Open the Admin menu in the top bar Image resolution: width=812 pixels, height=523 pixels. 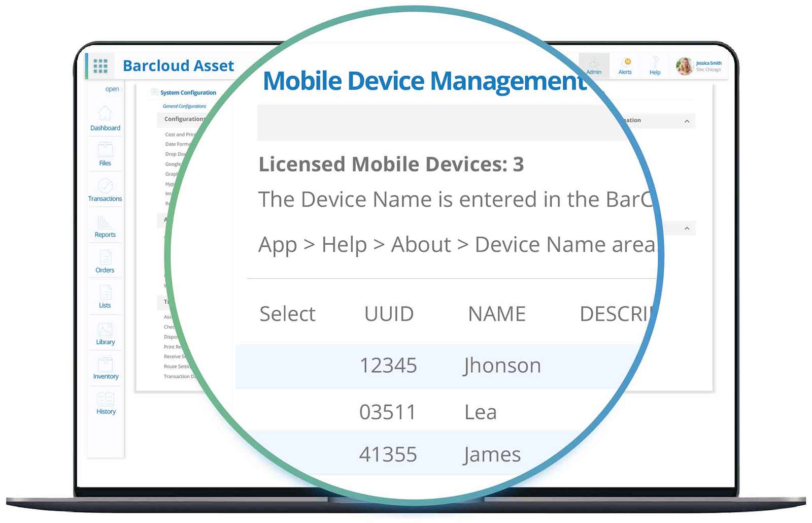(594, 66)
